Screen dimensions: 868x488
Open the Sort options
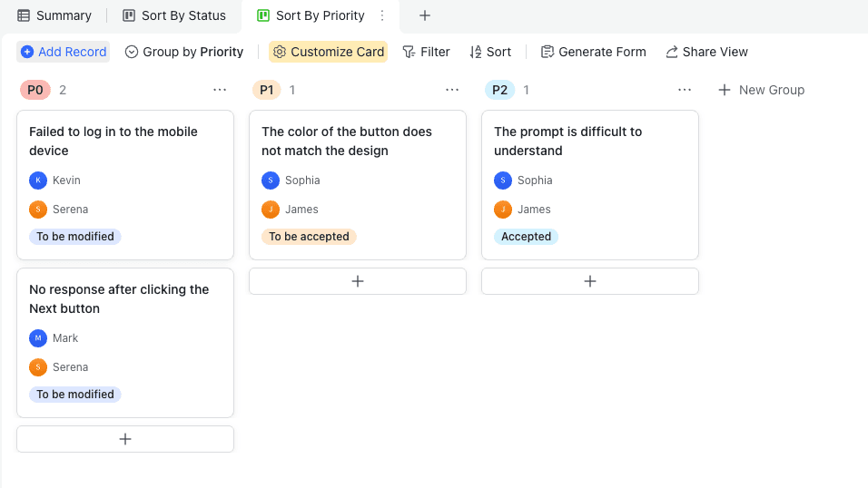[490, 52]
